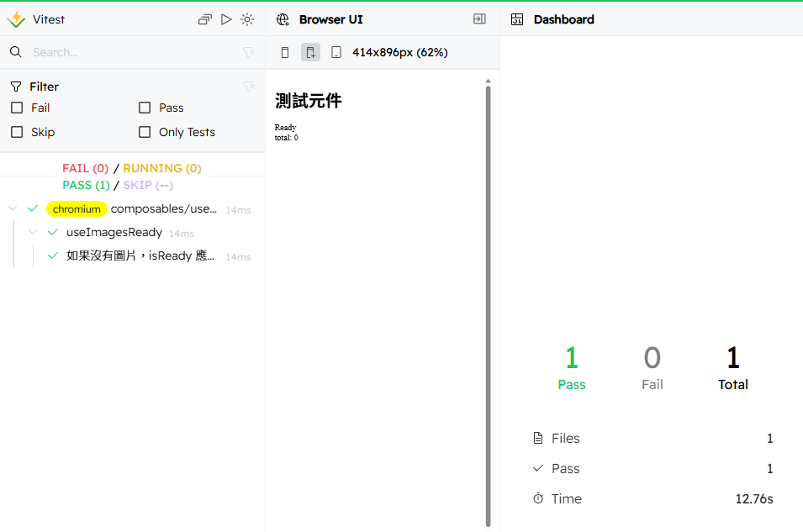This screenshot has width=803, height=532.
Task: Click the search magnifier icon
Action: [x=15, y=51]
